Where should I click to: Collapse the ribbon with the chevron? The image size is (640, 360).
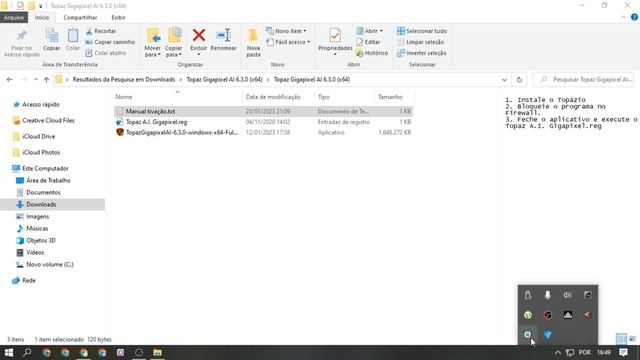pos(623,17)
